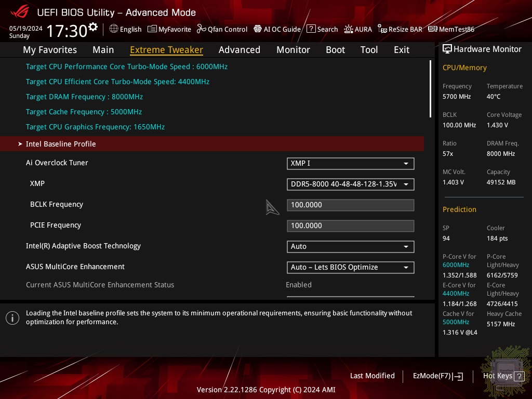Click the settings list vertical scrollbar
This screenshot has height=399, width=532.
pos(430,89)
